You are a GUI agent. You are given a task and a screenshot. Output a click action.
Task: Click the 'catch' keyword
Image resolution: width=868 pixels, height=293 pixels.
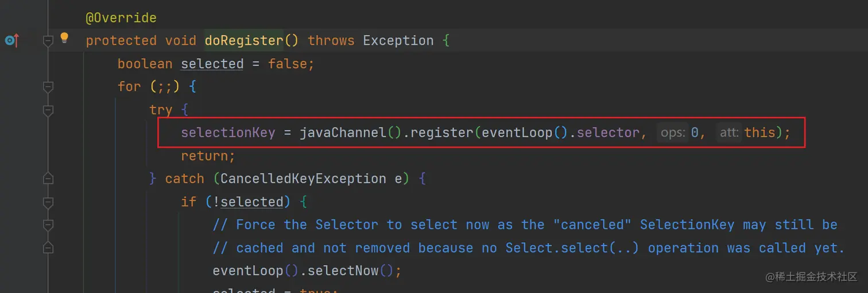click(x=185, y=179)
